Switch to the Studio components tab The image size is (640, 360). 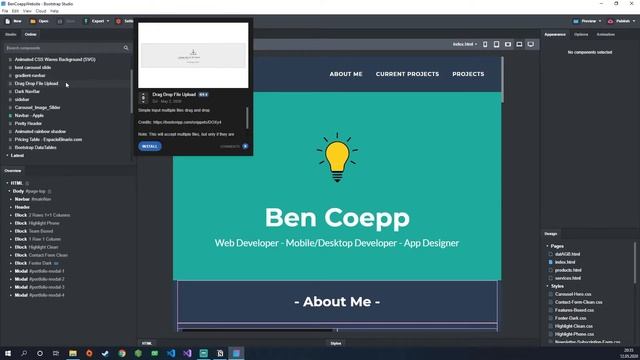(11, 35)
